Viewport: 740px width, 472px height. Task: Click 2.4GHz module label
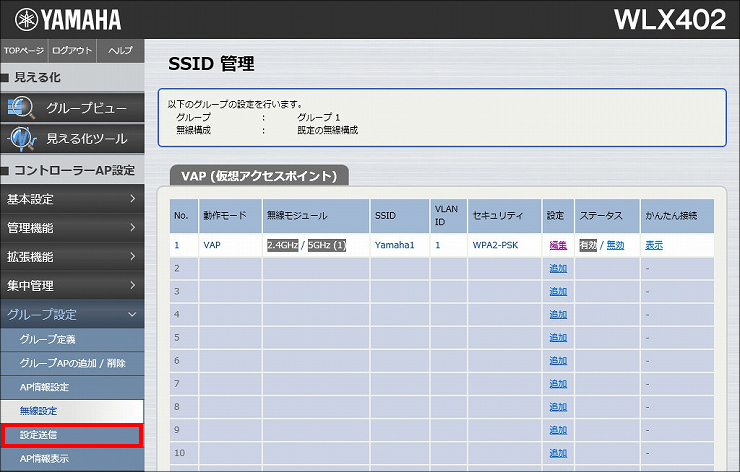click(x=283, y=245)
